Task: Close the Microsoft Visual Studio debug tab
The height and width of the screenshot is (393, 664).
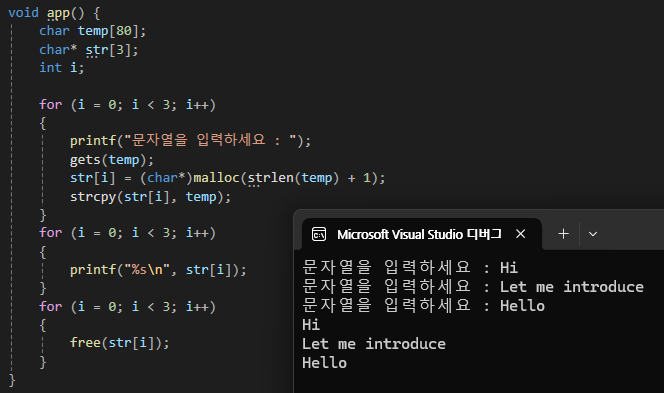Action: [x=520, y=234]
